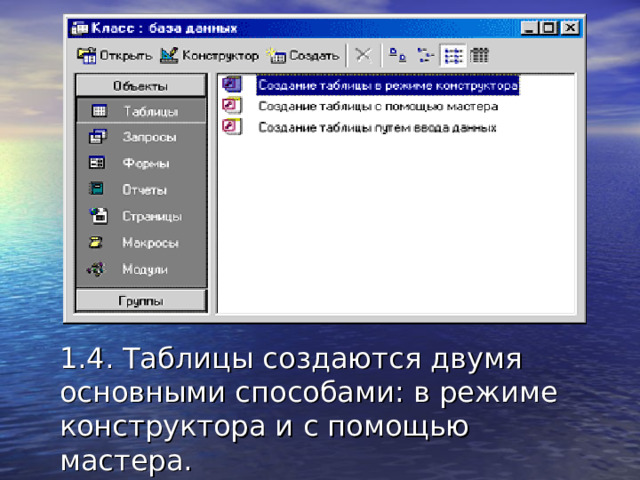Open the Запросы objects category
The image size is (640, 480).
coord(141,137)
